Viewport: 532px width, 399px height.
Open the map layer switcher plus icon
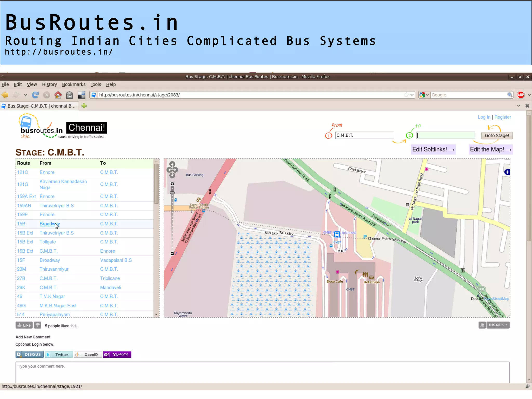pyautogui.click(x=507, y=172)
